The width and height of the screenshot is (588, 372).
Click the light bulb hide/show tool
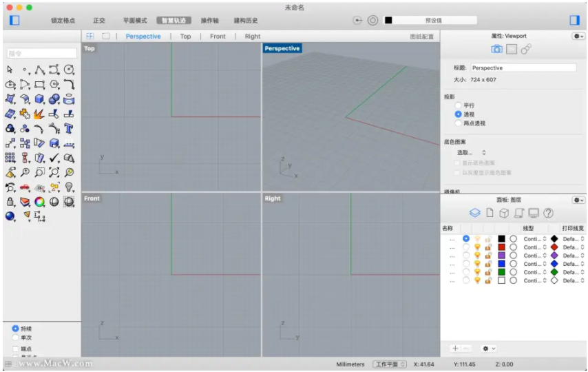coord(69,187)
